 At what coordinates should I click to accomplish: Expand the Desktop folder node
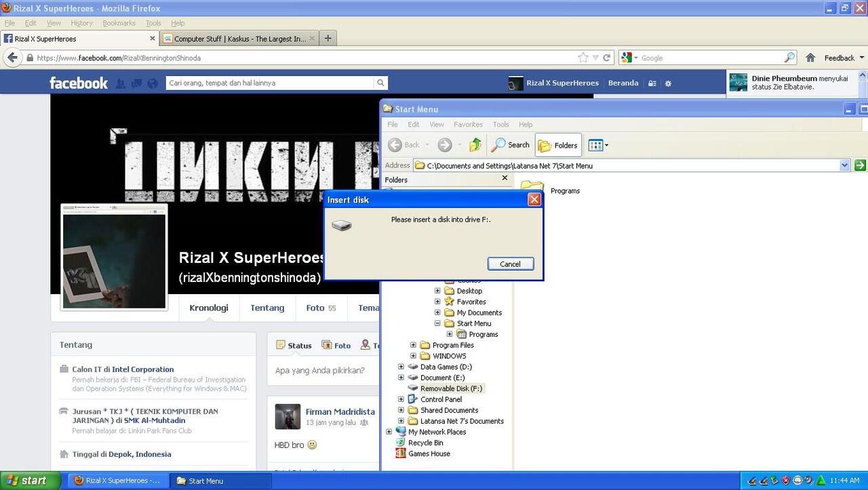pos(437,291)
